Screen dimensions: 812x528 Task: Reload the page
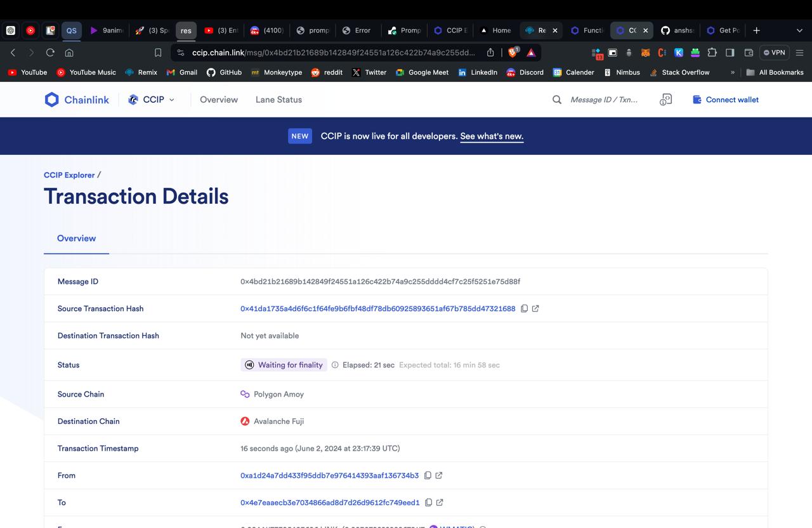(x=50, y=53)
